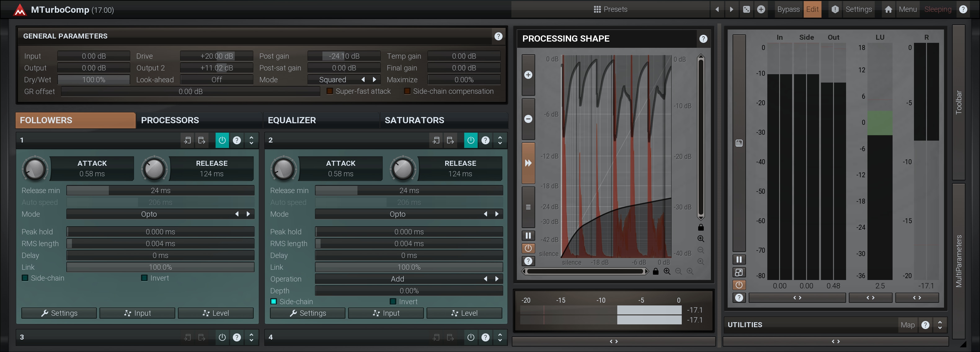The image size is (980, 352).
Task: Click the random preset dice icon
Action: [x=747, y=9]
